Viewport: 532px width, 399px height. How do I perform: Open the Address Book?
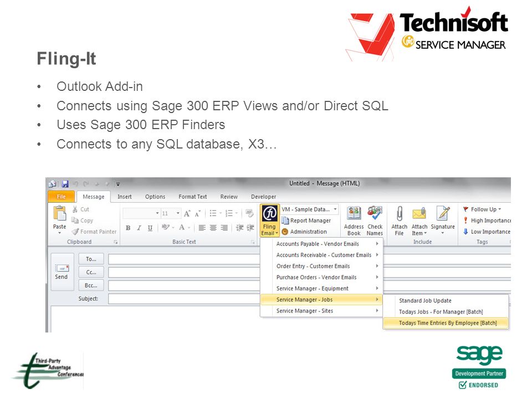tap(354, 221)
